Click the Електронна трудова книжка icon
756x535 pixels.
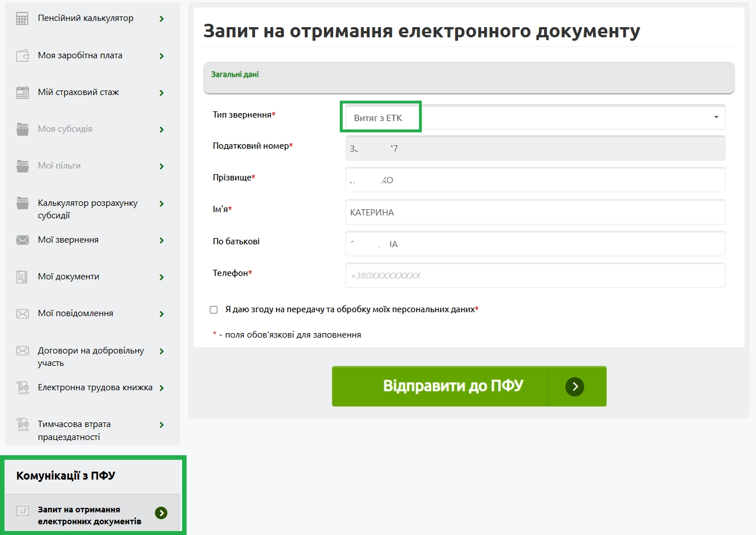coord(22,388)
